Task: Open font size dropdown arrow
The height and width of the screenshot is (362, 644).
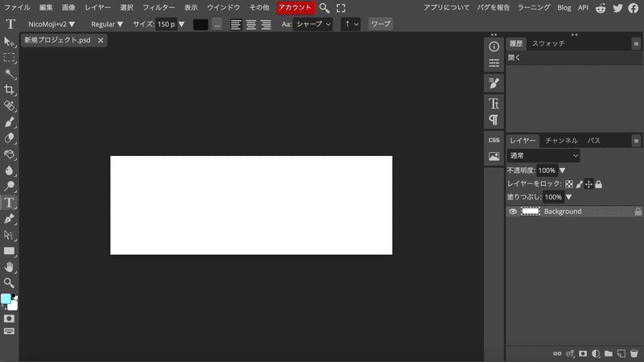Action: (182, 24)
